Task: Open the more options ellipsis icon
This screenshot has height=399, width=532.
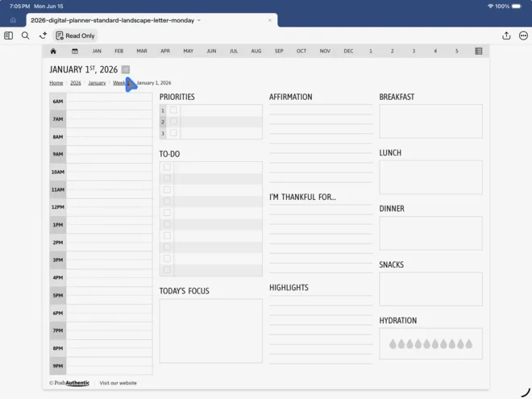Action: click(523, 35)
